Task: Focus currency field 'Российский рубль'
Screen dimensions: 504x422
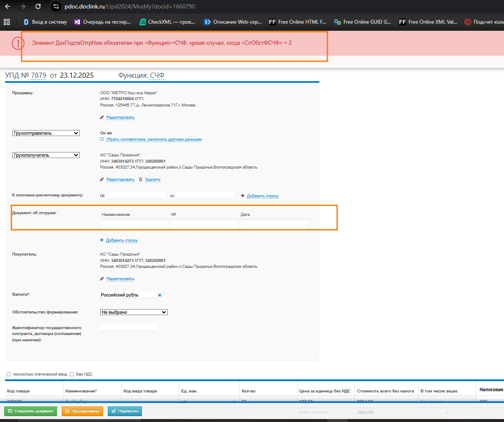Action: tap(128, 295)
